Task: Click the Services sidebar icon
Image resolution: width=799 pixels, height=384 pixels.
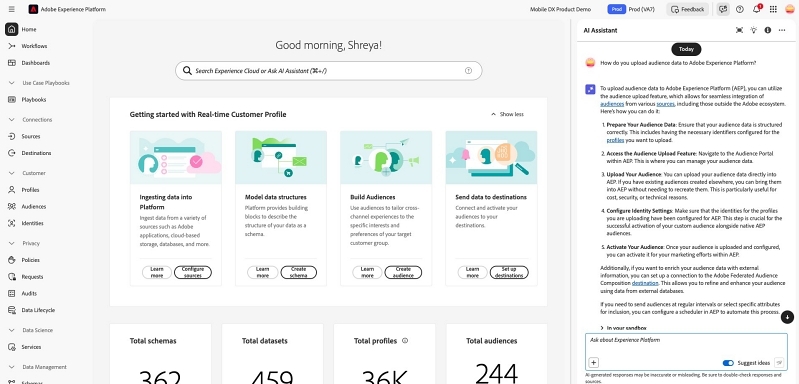Action: (12, 347)
